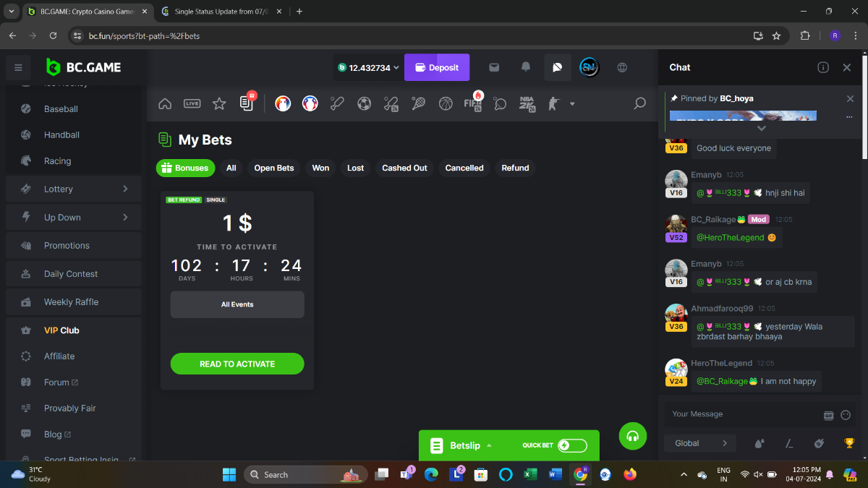Click the GIF icon in message box
Image resolution: width=868 pixels, height=488 pixels.
[829, 415]
